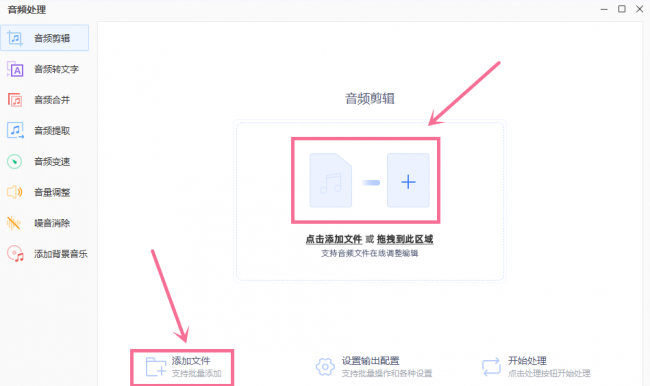650x386 pixels.
Task: Click the 音频处理 window title
Action: 27,10
